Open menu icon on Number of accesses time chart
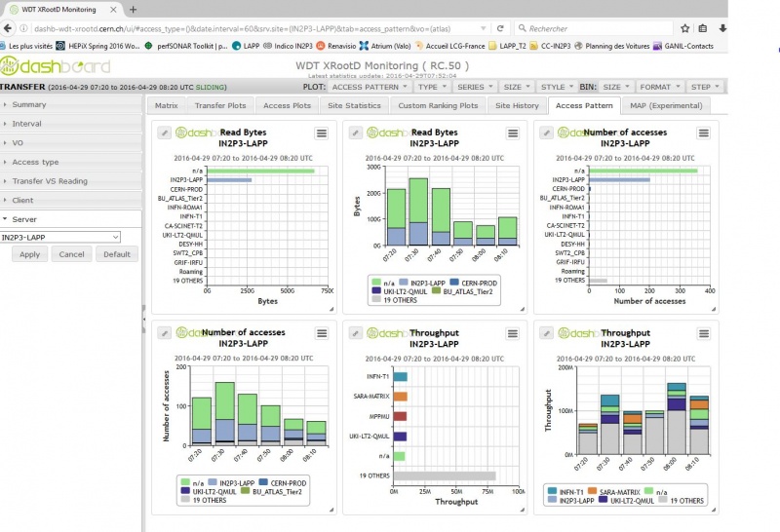780x532 pixels. [x=322, y=333]
